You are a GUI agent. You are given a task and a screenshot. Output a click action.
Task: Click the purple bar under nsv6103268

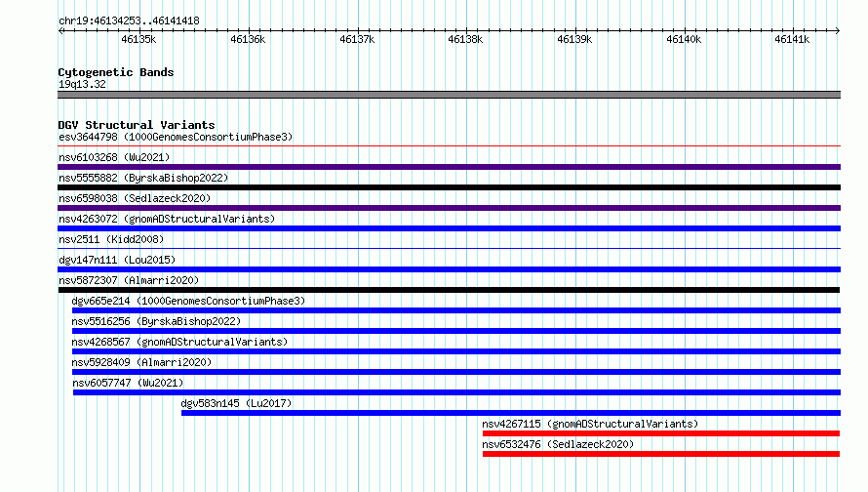tap(449, 167)
